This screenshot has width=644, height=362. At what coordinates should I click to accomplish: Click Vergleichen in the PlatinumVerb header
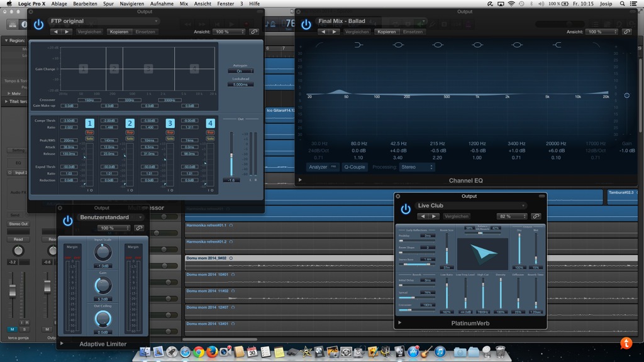click(x=457, y=216)
